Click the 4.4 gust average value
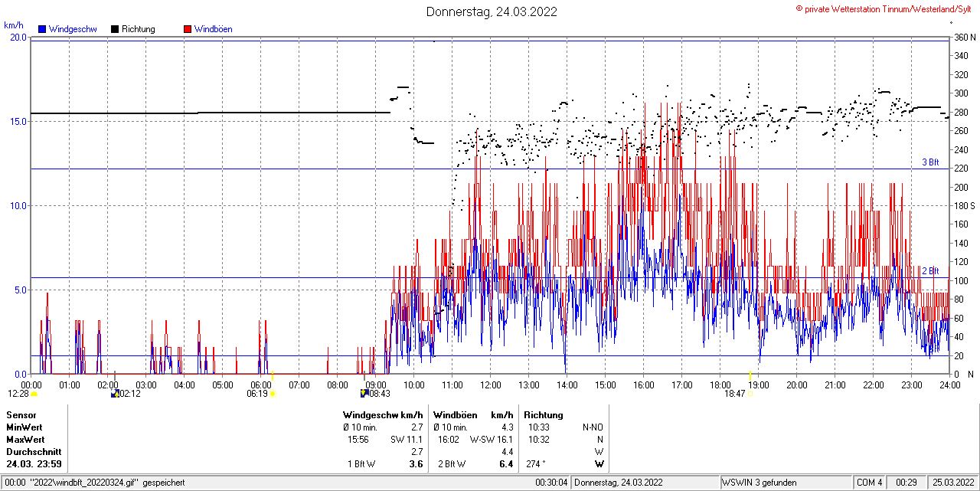 click(507, 452)
